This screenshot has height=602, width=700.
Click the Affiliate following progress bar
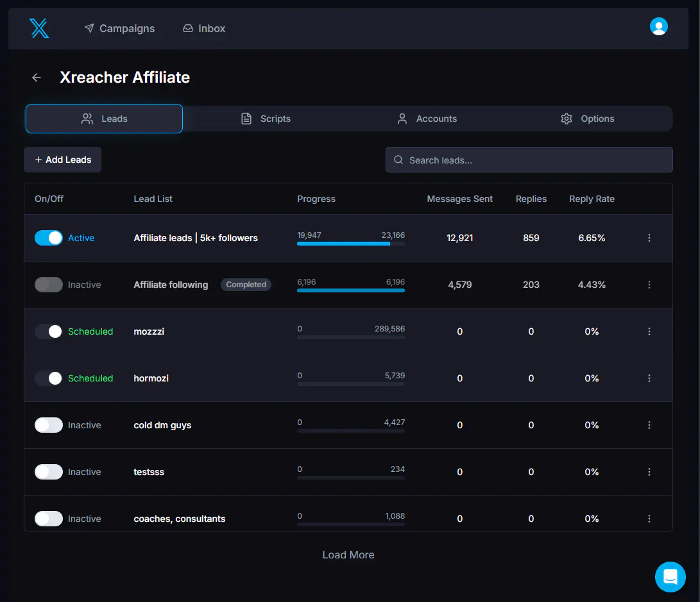[351, 291]
